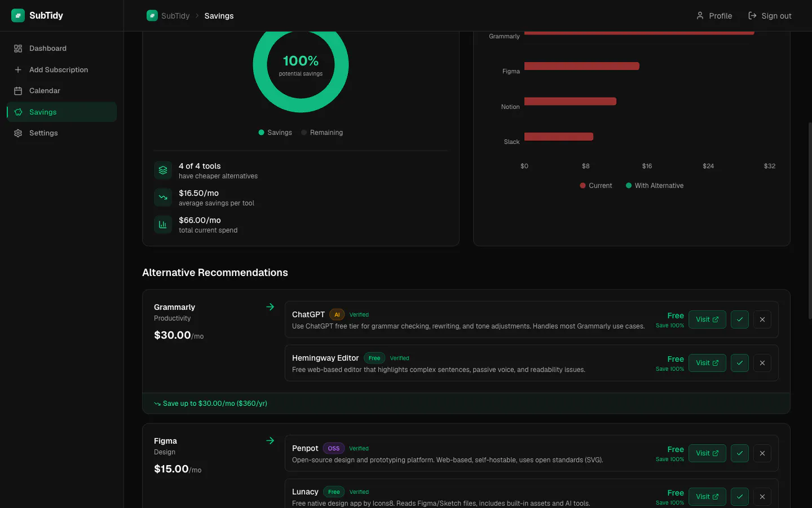Toggle the Remaining legend entry
This screenshot has height=508, width=812.
coord(322,133)
